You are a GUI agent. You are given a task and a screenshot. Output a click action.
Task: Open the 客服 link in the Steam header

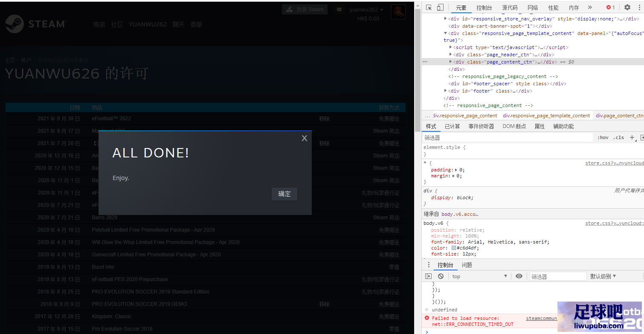[x=197, y=24]
